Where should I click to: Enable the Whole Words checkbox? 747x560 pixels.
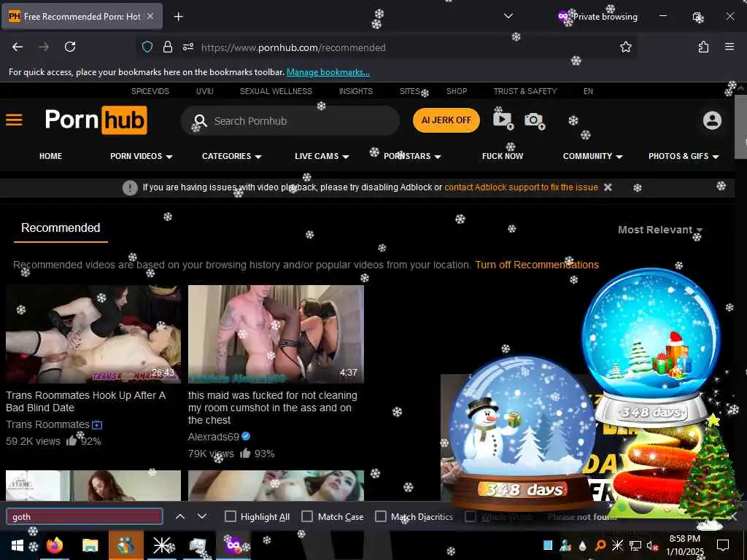471,516
